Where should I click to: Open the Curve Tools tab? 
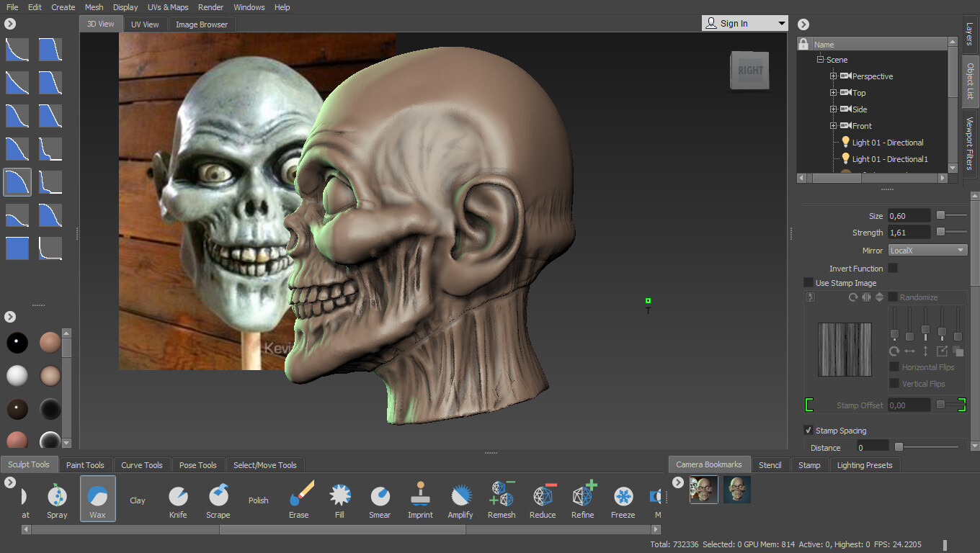(x=142, y=465)
